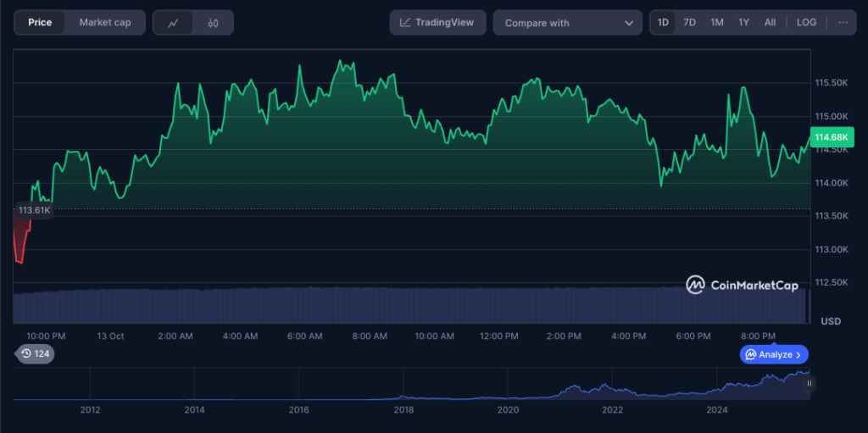This screenshot has height=433, width=868.
Task: Click the clock icon beside 124
Action: (x=26, y=353)
